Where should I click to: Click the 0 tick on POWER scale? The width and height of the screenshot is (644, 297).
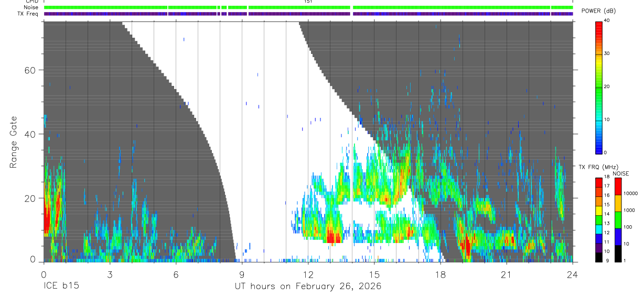606,152
